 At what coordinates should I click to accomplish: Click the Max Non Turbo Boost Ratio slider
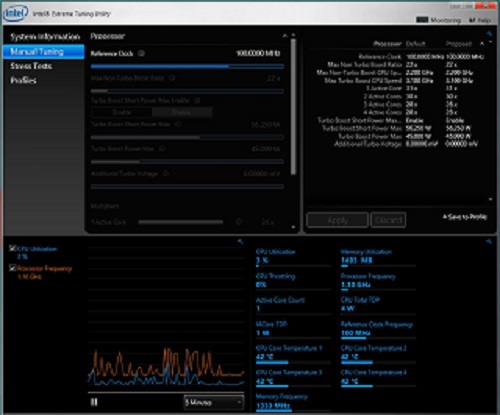[x=187, y=91]
